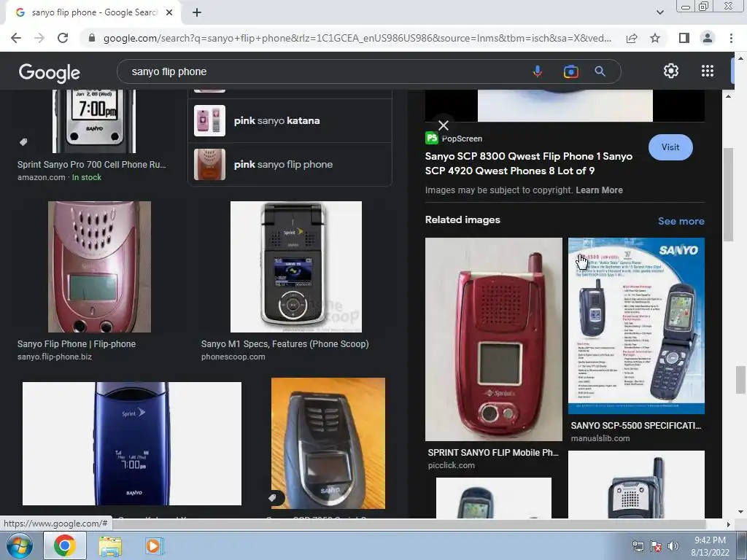Click sanyo.flip-phone.biz source text
Image resolution: width=747 pixels, height=560 pixels.
tap(55, 357)
